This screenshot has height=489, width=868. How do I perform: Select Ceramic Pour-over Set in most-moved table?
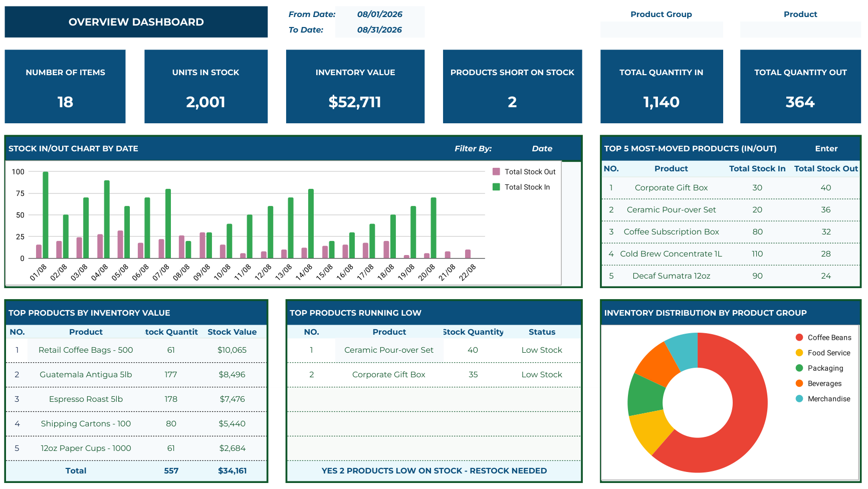(671, 210)
